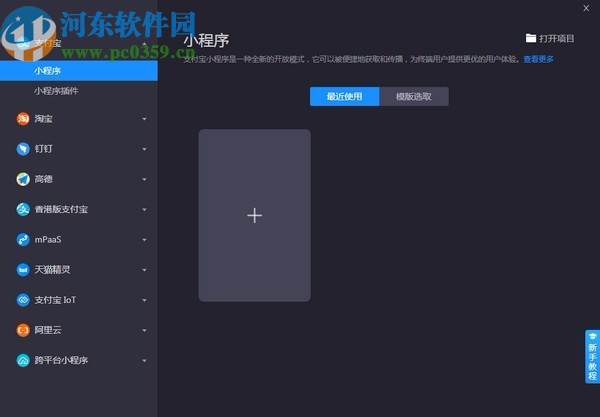Screen dimensions: 600x417
Task: Expand the 阿里云 section arrow
Action: tap(144, 330)
